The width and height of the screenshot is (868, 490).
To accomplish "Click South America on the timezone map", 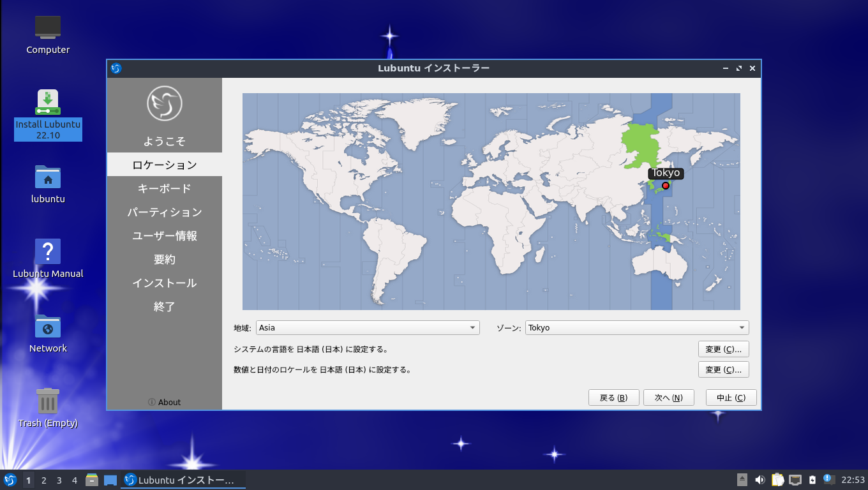I will 393,255.
